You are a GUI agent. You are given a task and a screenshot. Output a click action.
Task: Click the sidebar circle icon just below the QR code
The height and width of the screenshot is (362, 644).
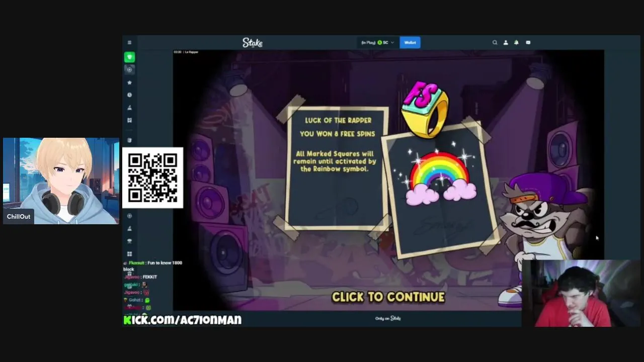(x=129, y=216)
